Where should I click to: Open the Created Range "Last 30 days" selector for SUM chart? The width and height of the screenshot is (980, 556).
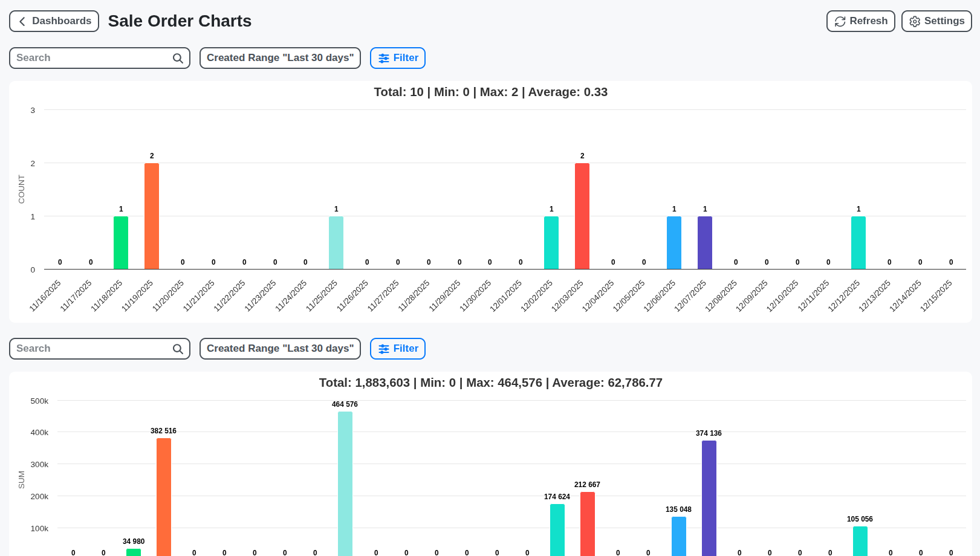click(x=280, y=349)
